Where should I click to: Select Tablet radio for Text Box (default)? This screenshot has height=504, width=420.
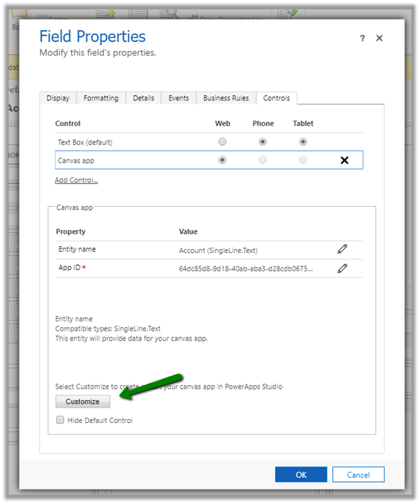[303, 142]
